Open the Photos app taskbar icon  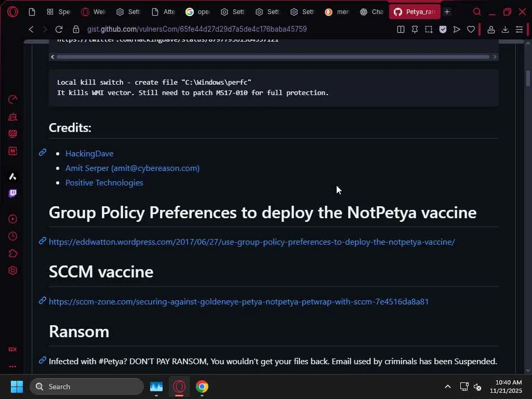(156, 387)
